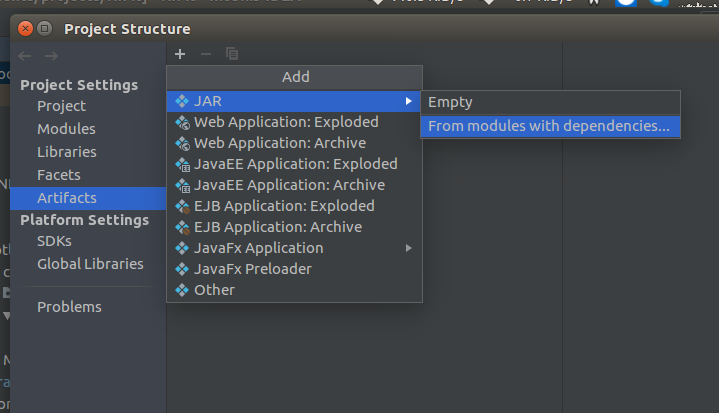Image resolution: width=719 pixels, height=413 pixels.
Task: Choose the Empty JAR option
Action: pyautogui.click(x=450, y=102)
